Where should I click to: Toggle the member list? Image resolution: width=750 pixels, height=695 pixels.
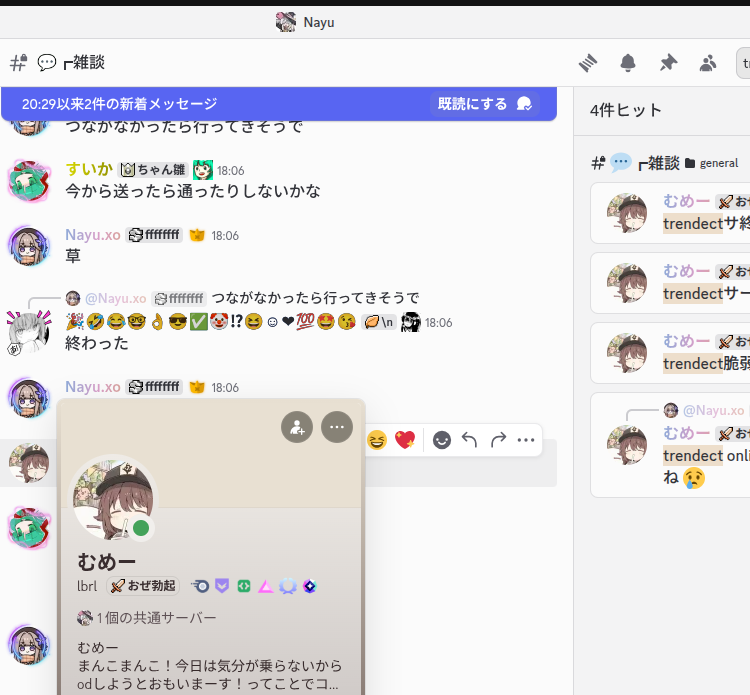tap(708, 63)
